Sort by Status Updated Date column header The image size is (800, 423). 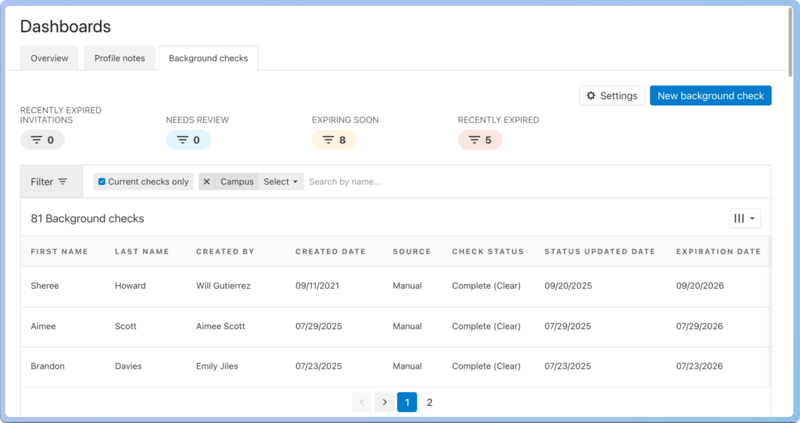[x=599, y=252]
